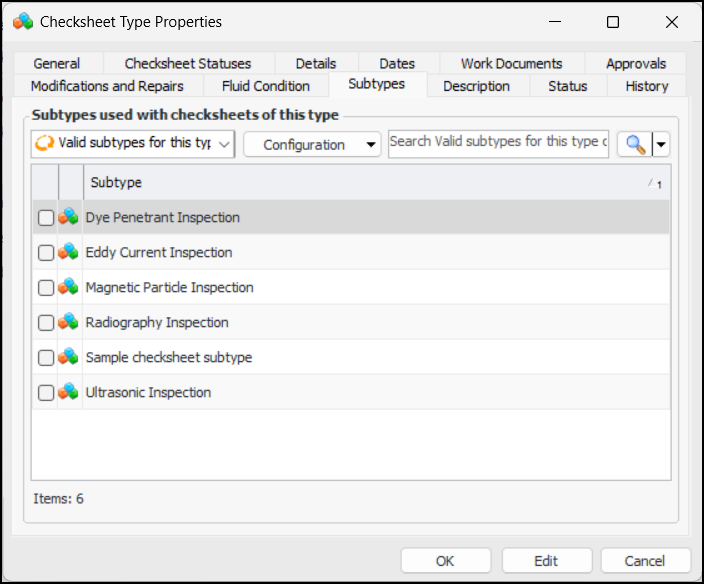
Task: Click the Radiography Inspection row icon
Action: [68, 322]
